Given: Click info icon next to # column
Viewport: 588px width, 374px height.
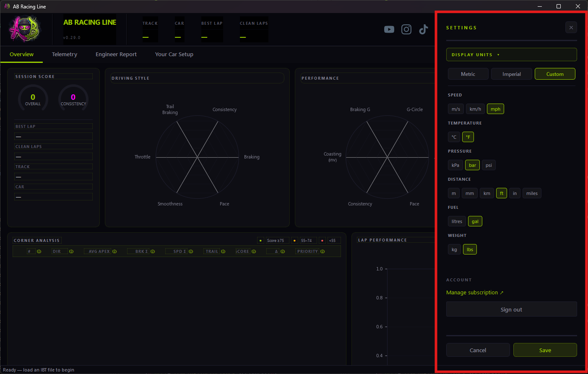Looking at the screenshot, I should point(39,252).
